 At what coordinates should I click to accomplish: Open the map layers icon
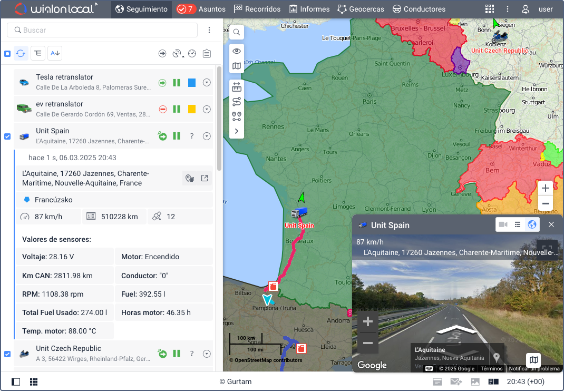[x=237, y=66]
